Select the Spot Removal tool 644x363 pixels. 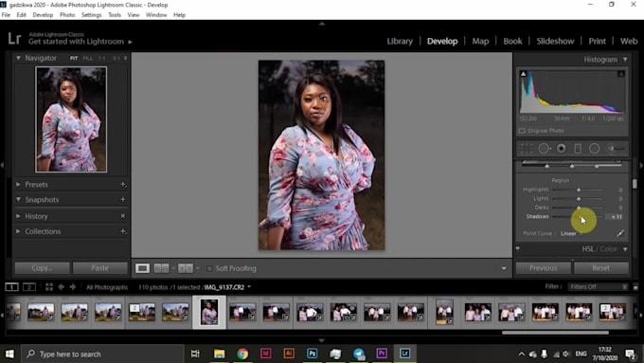pyautogui.click(x=545, y=149)
